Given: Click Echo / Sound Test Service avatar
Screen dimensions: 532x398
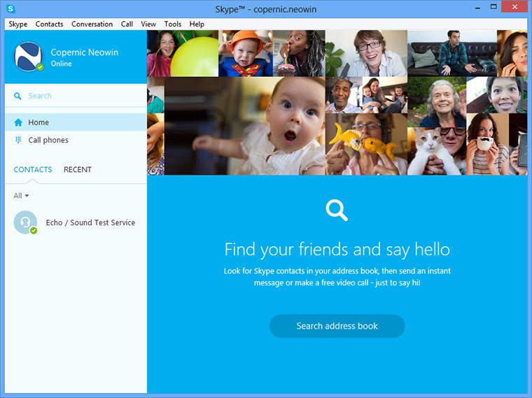Looking at the screenshot, I should (x=25, y=222).
